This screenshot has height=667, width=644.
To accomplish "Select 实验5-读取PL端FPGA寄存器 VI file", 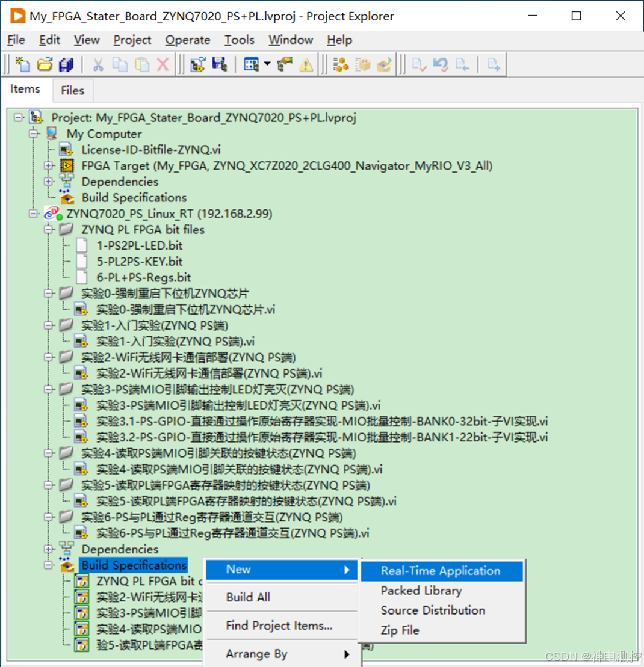I will pos(246,502).
